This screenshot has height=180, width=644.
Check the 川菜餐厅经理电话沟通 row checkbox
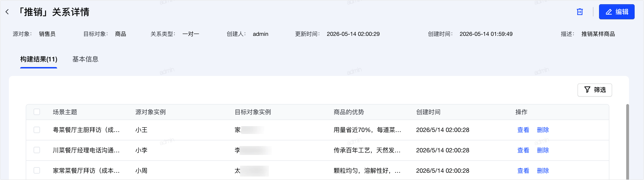click(x=37, y=150)
